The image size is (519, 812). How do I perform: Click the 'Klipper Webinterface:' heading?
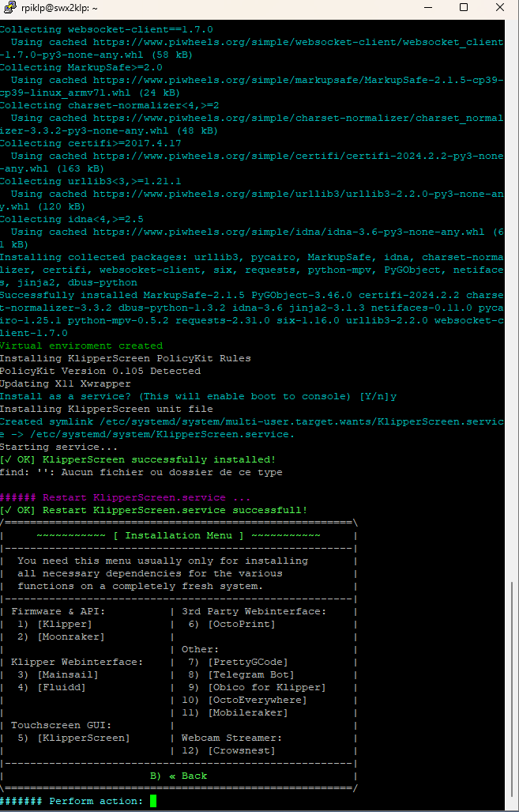pyautogui.click(x=77, y=662)
